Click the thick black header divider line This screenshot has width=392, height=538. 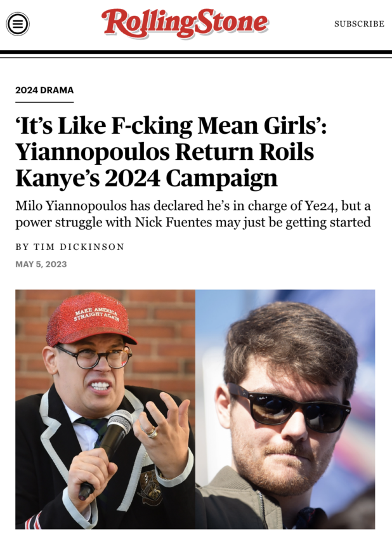(196, 52)
